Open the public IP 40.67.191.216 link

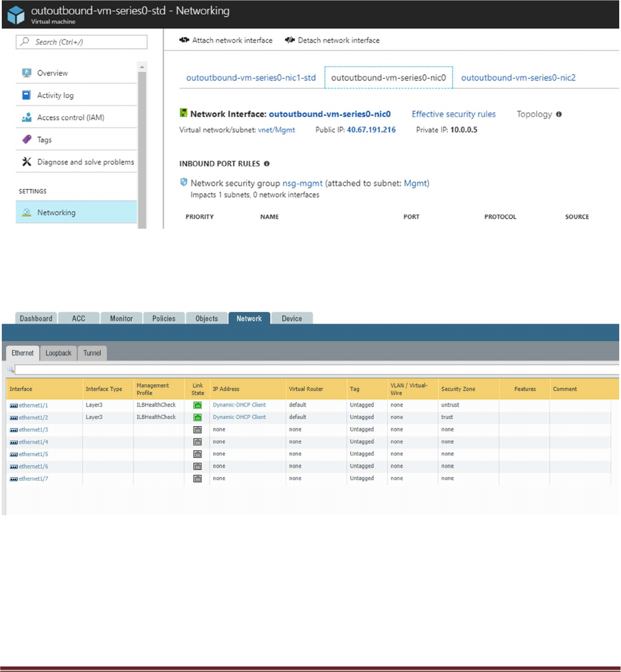pyautogui.click(x=371, y=130)
